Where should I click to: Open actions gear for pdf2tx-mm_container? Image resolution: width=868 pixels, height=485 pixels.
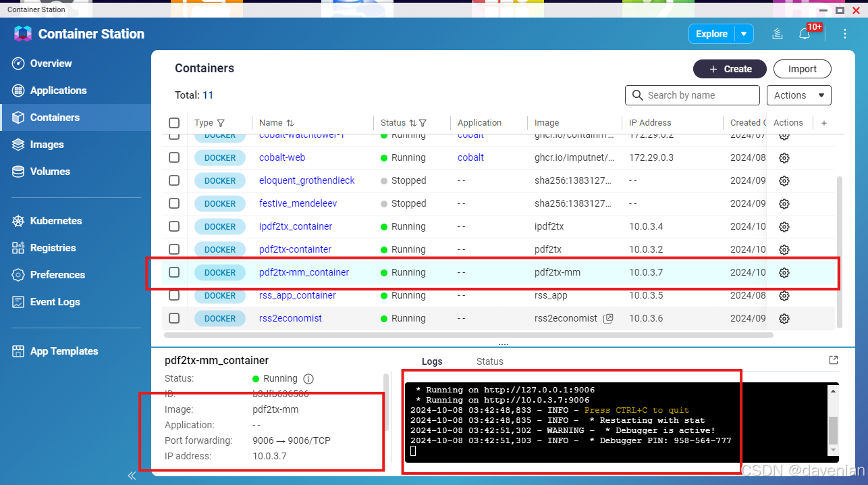[784, 272]
